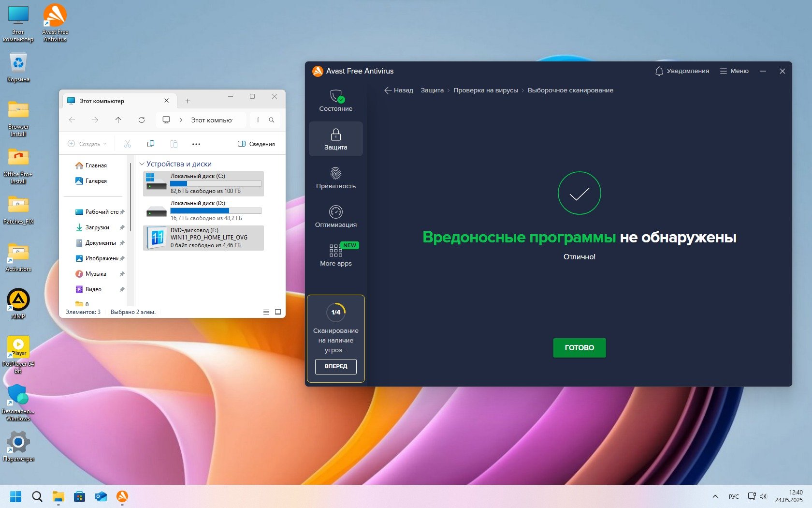This screenshot has width=812, height=508.
Task: Select DVD-дисковод (F:) drive
Action: 203,238
